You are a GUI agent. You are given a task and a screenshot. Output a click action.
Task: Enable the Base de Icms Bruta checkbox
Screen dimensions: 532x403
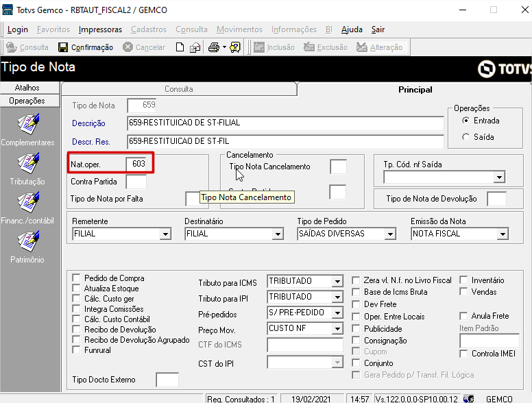point(356,292)
